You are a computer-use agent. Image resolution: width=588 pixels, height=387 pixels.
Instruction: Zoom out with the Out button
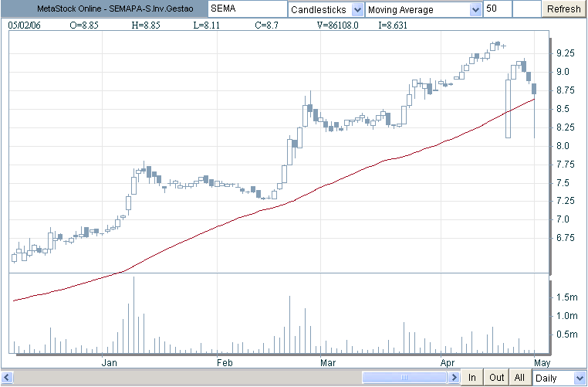(496, 377)
